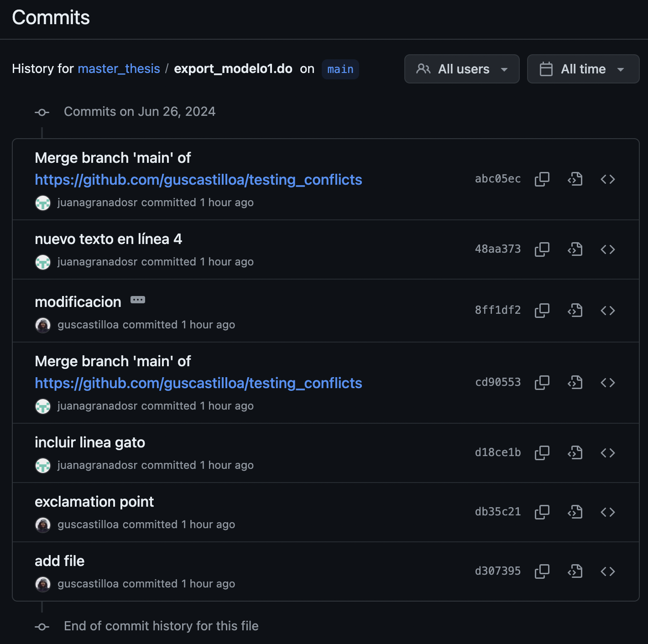Screen dimensions: 648x644
Task: Click commit hash db35c21
Action: pos(497,512)
